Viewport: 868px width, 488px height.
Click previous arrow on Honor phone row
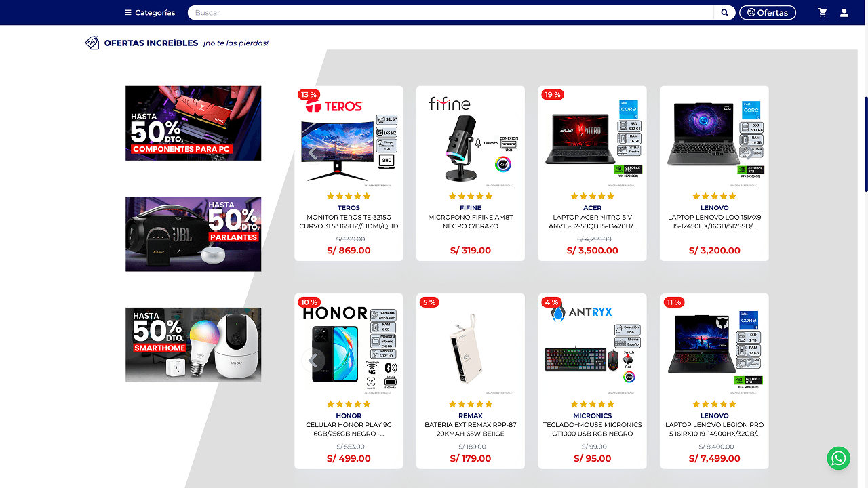coord(313,361)
